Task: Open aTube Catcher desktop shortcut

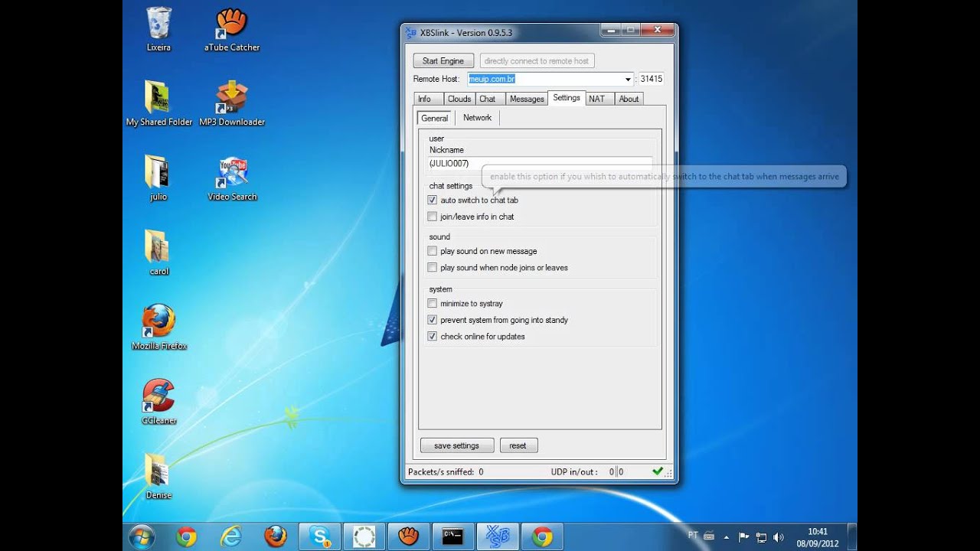Action: click(x=232, y=29)
